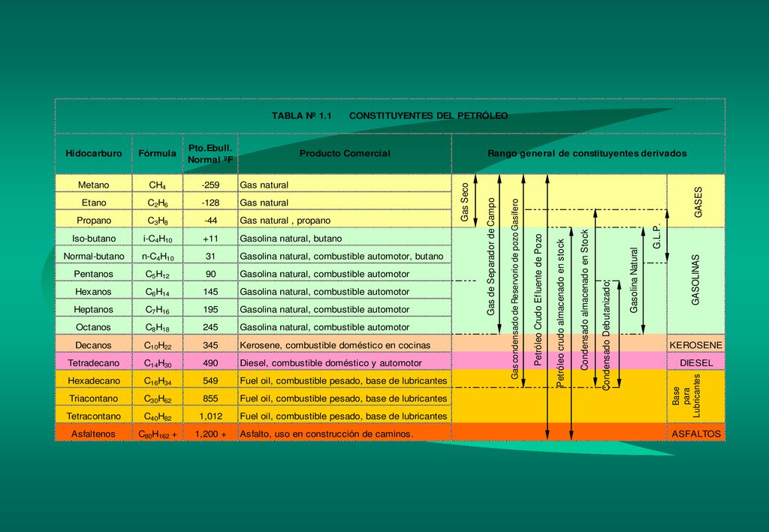Click the C2H6 formula cell
The image size is (769, 532).
158,203
